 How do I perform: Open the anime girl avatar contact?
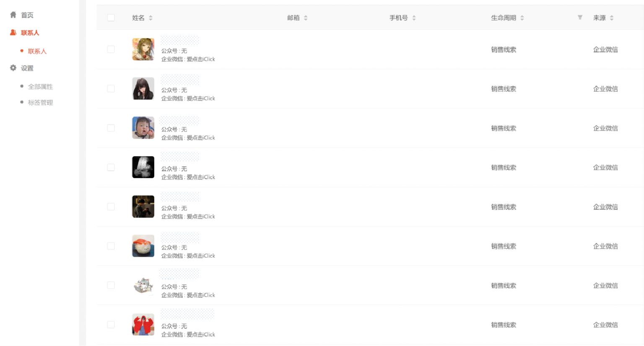click(x=143, y=49)
